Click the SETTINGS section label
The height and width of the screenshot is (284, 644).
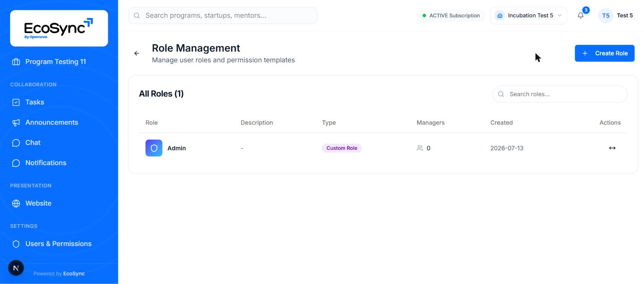pos(24,226)
